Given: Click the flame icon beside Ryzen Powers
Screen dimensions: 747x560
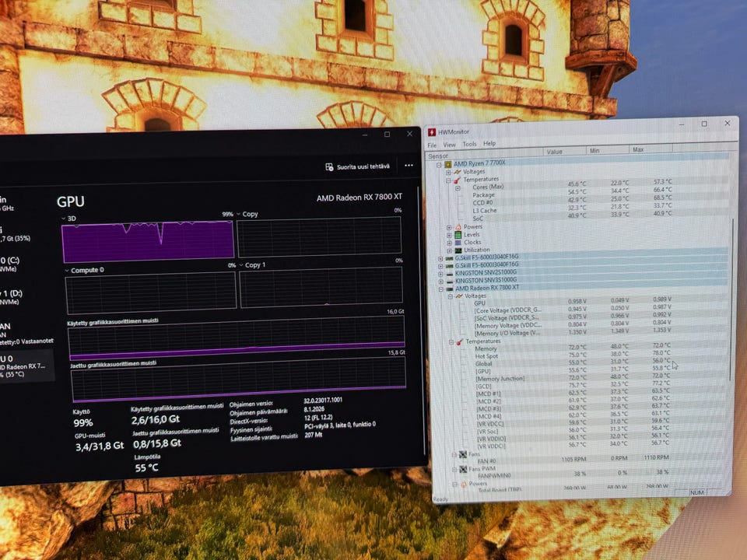Looking at the screenshot, I should 458,227.
